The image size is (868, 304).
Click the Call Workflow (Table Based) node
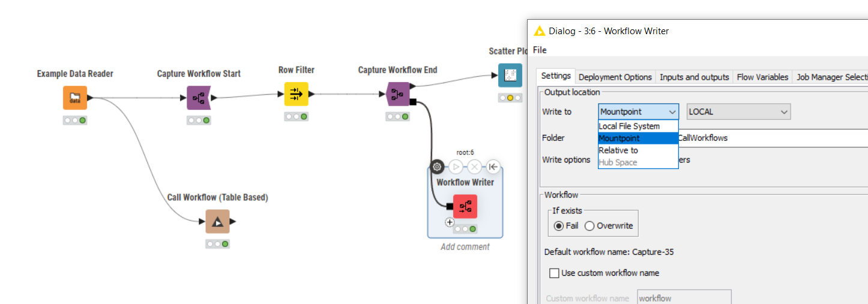pyautogui.click(x=218, y=221)
